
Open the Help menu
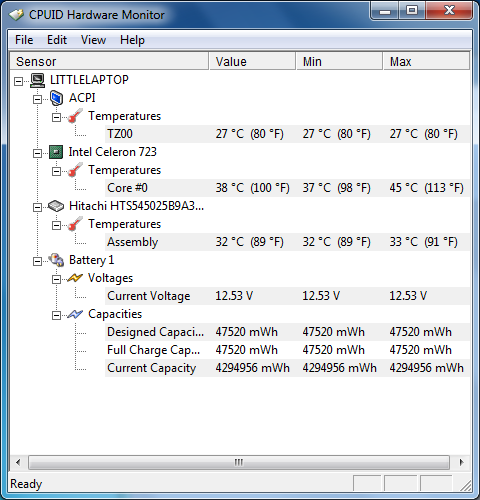click(132, 40)
